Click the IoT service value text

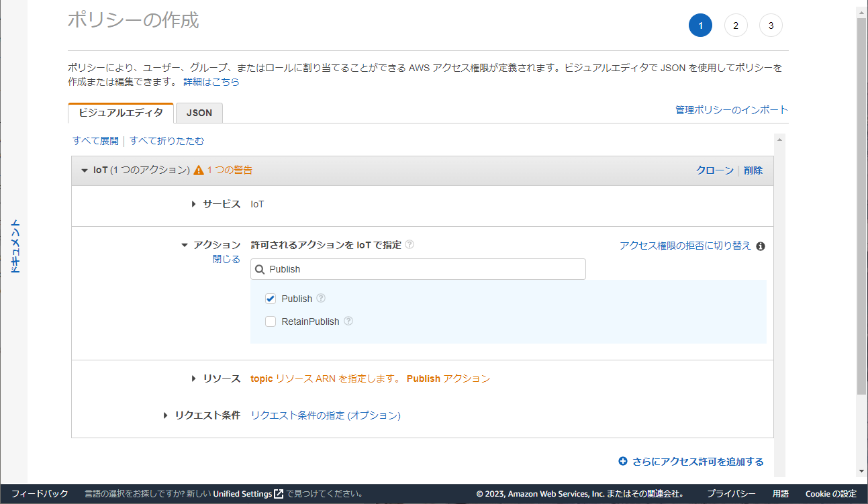click(x=258, y=204)
